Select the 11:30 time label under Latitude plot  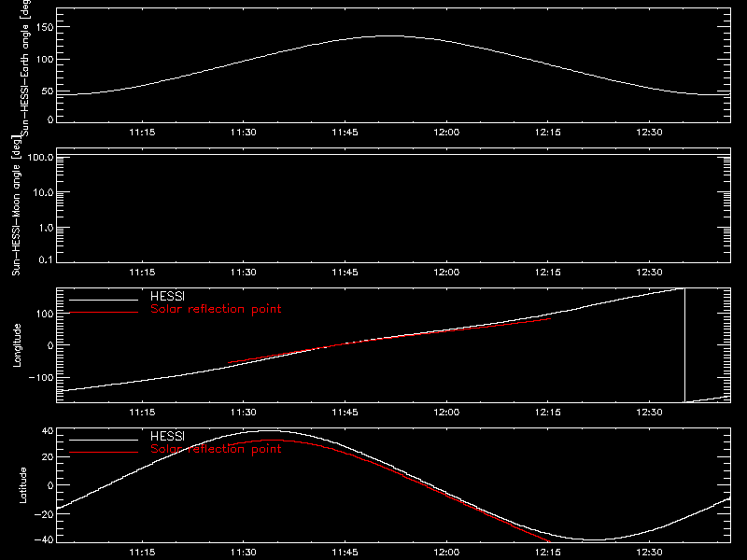pos(244,552)
